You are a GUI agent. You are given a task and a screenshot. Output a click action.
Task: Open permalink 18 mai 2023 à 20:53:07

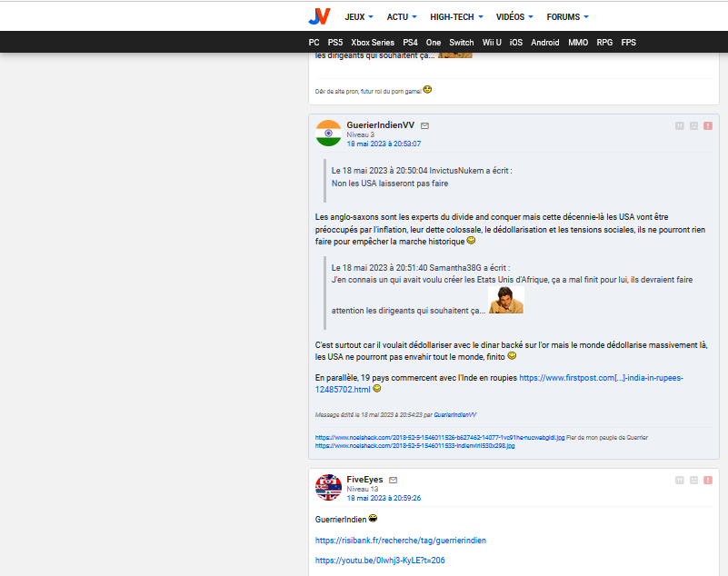(384, 144)
